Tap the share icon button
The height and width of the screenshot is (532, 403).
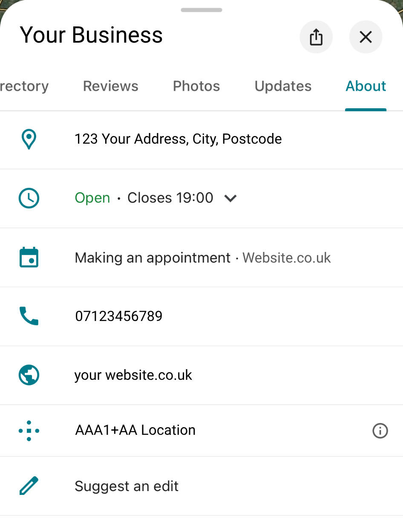[x=316, y=38]
